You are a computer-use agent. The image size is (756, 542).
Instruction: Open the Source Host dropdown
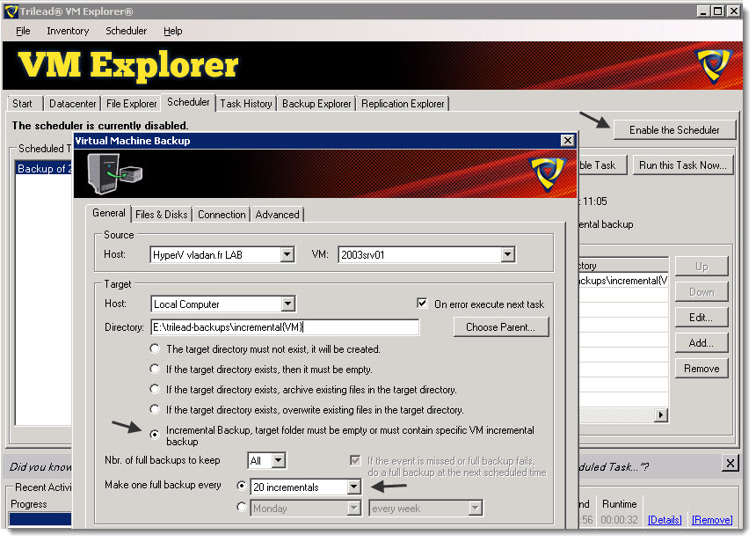287,254
